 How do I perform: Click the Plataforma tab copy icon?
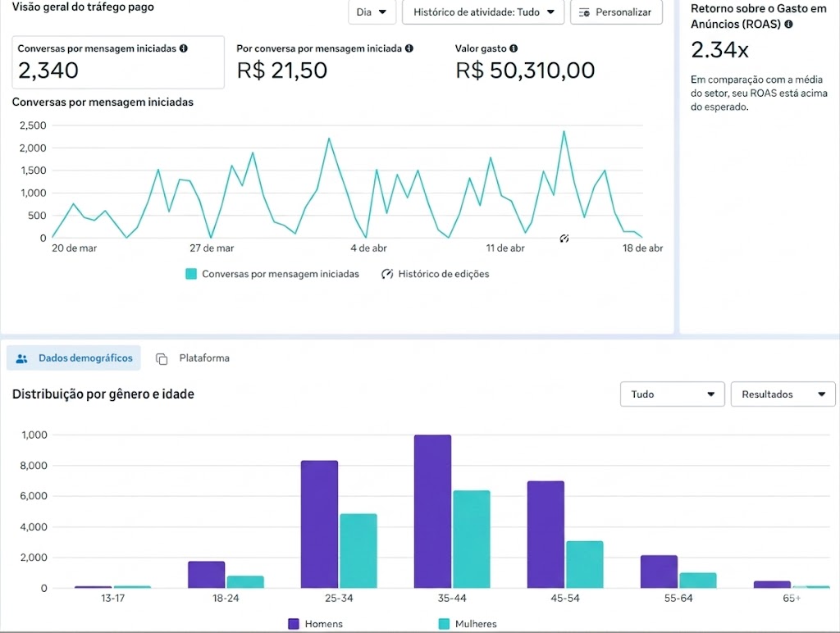[162, 358]
